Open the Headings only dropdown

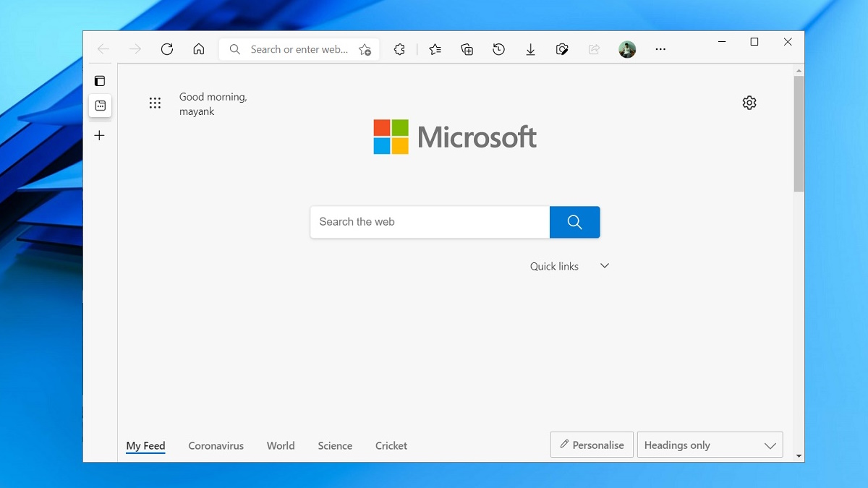[710, 445]
